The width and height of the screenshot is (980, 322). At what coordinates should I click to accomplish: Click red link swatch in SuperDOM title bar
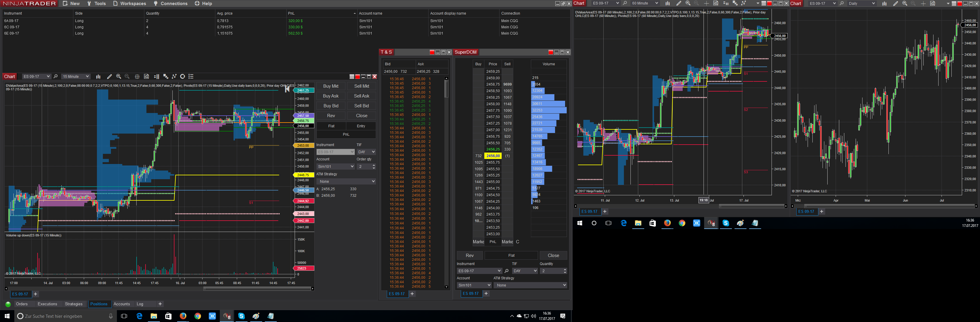tap(551, 52)
